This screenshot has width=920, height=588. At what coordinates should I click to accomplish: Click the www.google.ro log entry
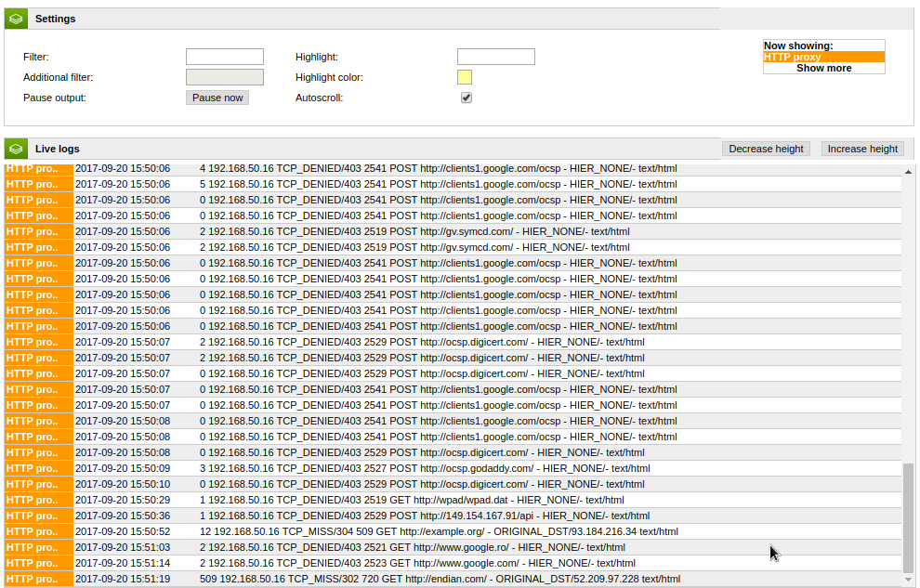tap(413, 547)
